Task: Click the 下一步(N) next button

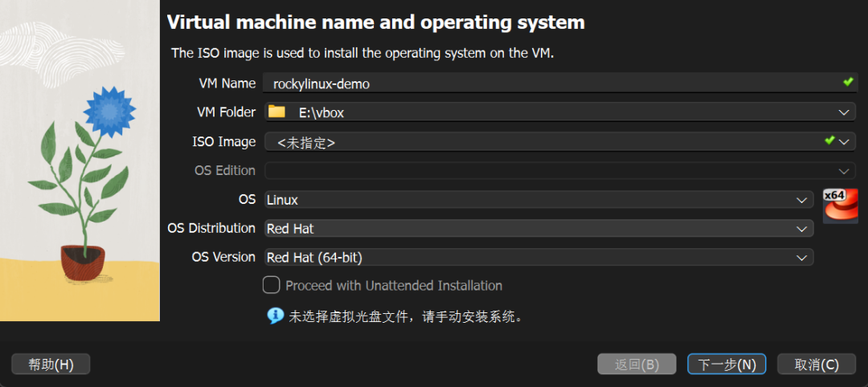Action: point(727,365)
